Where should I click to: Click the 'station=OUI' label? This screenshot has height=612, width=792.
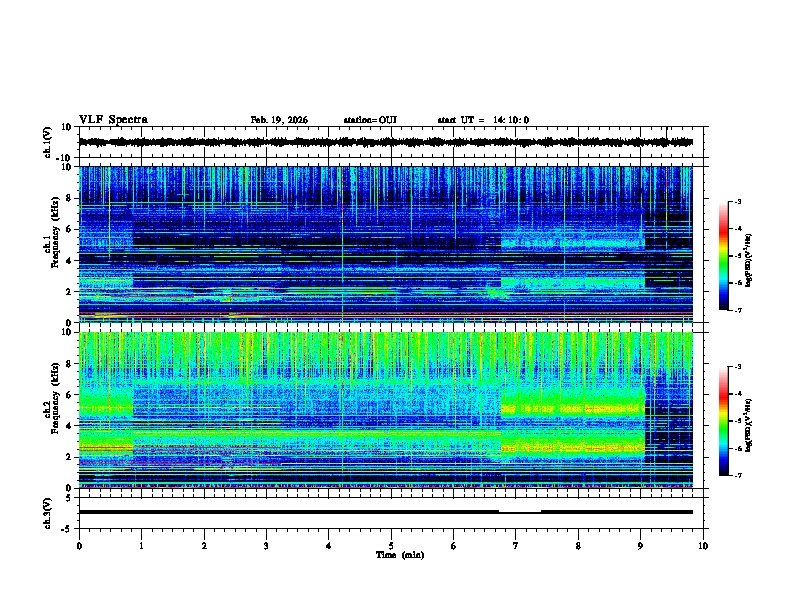pyautogui.click(x=370, y=120)
